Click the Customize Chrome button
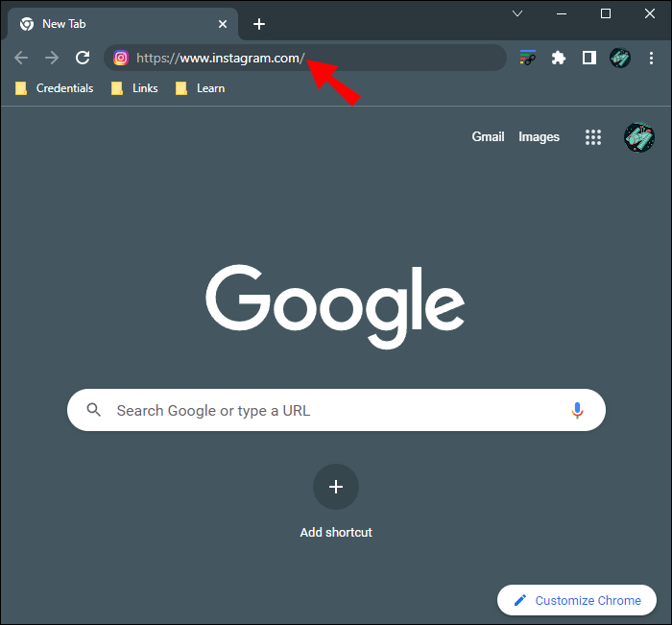Screen dimensions: 672x625 click(x=577, y=600)
